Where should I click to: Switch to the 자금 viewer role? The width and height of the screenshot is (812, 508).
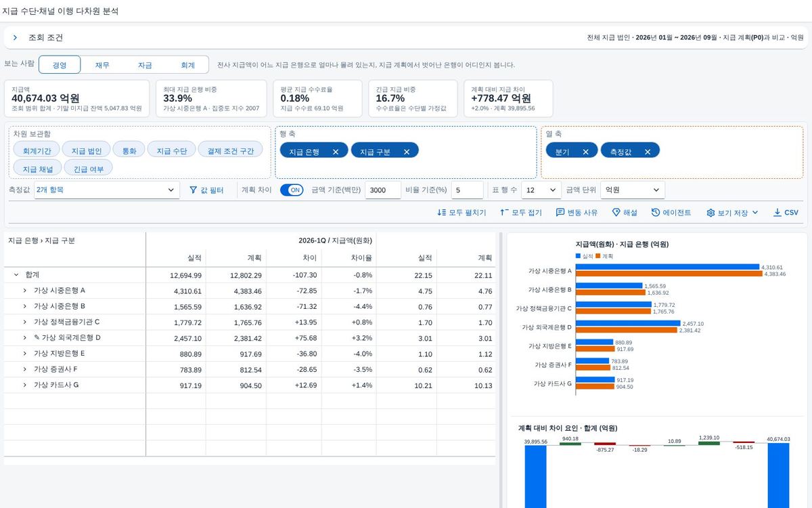coord(145,65)
